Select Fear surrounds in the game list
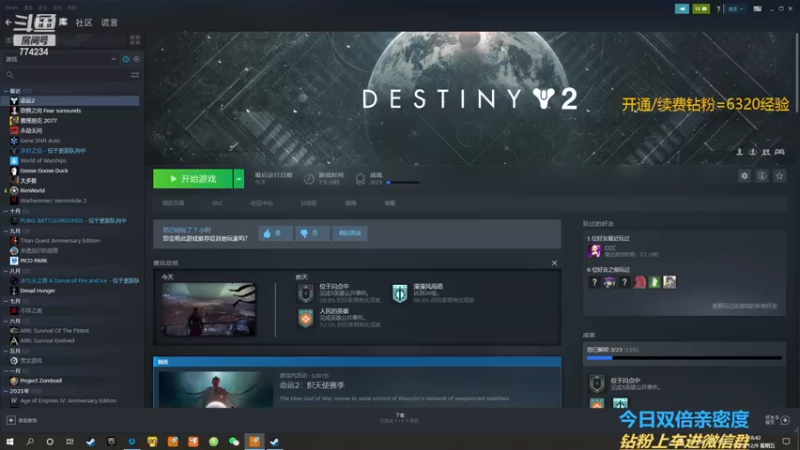Image resolution: width=800 pixels, height=450 pixels. tap(50, 111)
